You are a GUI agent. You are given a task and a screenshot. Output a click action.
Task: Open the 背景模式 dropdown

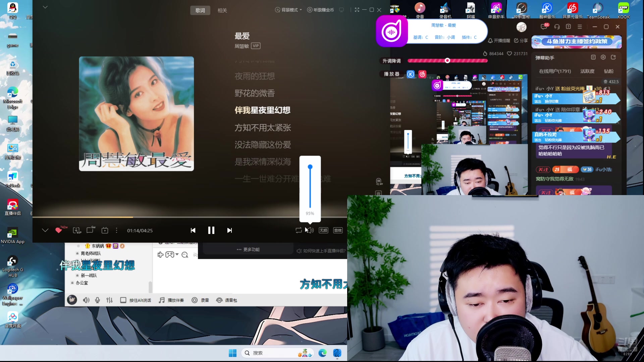(x=289, y=10)
